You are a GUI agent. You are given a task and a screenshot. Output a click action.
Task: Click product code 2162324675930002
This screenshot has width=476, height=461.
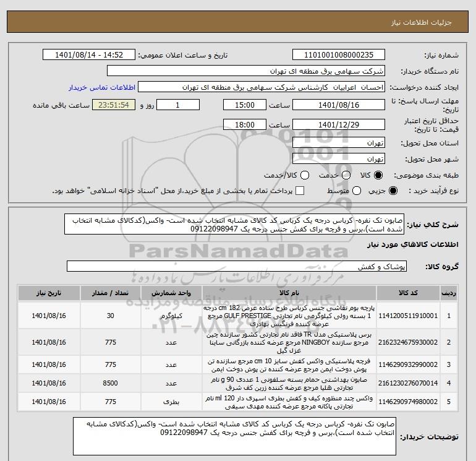408,342
